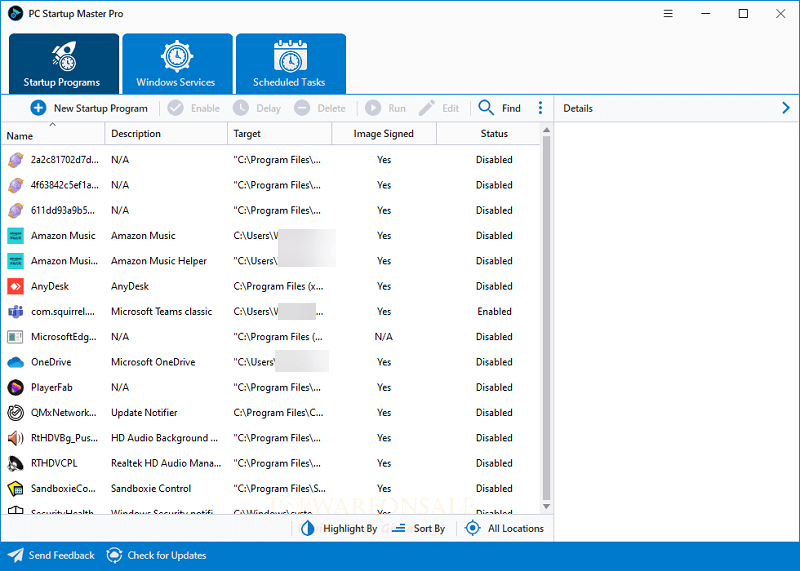Screen dimensions: 800x571
Task: Click the PC Startup Master Pro logo
Action: tap(15, 14)
